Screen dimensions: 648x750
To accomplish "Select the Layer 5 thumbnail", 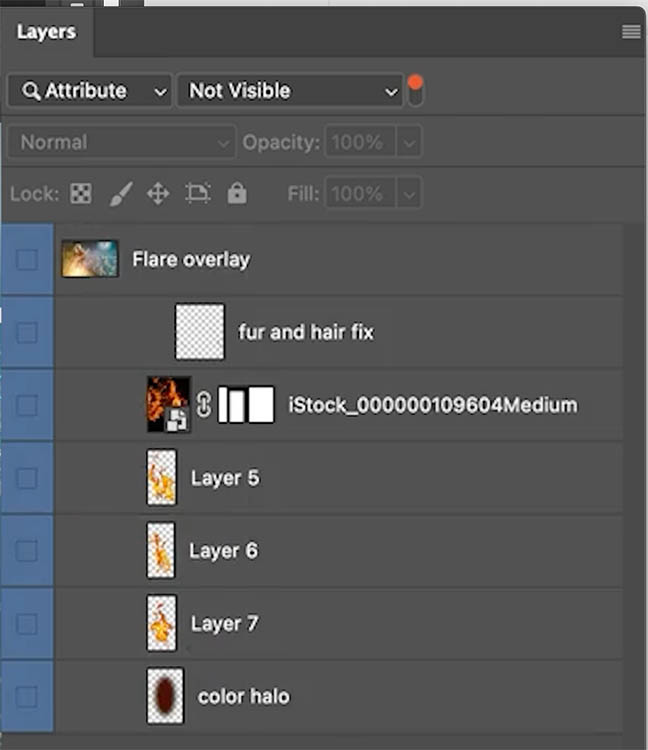I will [162, 477].
